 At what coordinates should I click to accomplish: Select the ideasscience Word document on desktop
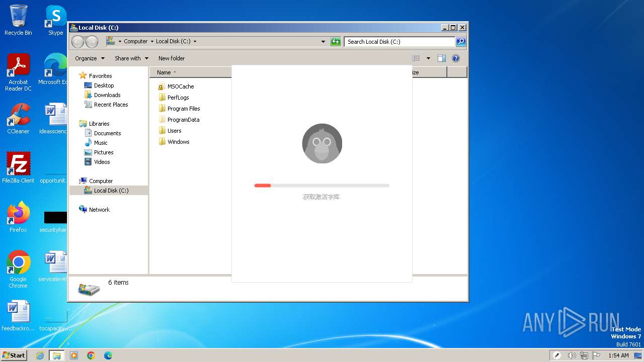click(x=54, y=119)
